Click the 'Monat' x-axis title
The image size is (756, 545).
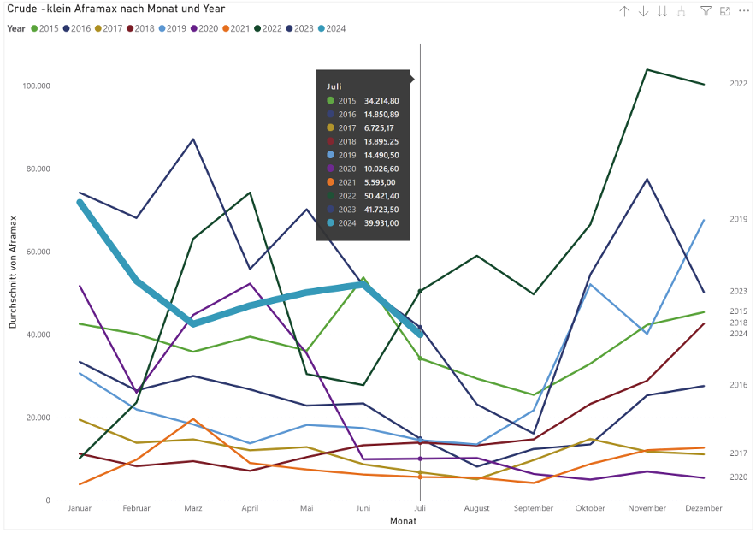(403, 520)
